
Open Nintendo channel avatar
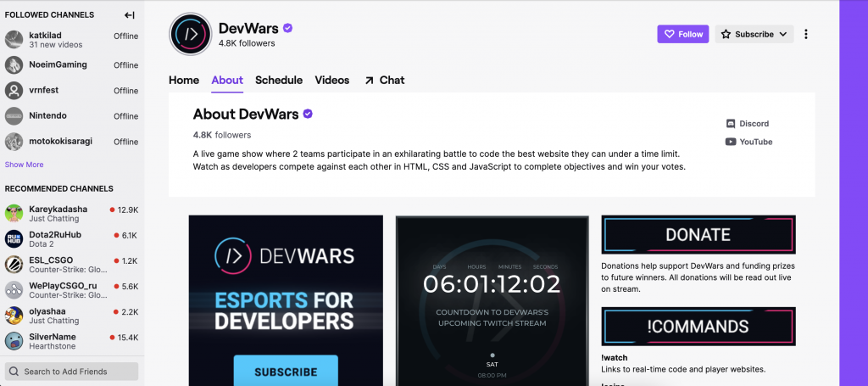tap(14, 115)
